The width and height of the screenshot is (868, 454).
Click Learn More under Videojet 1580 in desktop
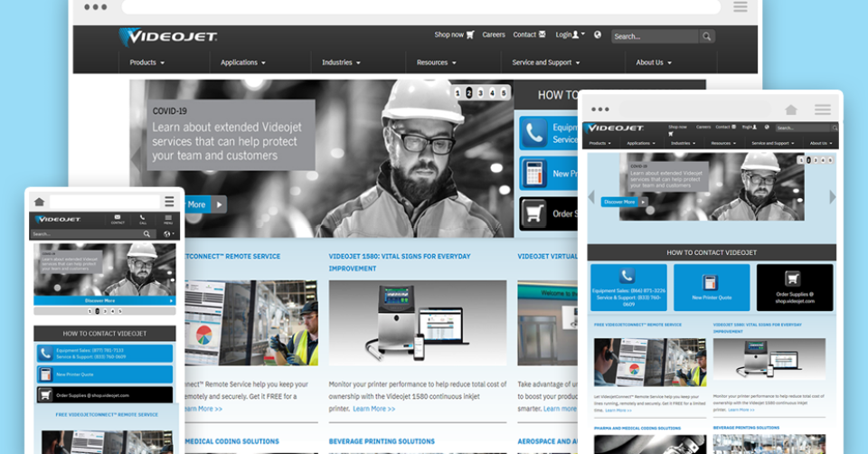[x=374, y=409]
